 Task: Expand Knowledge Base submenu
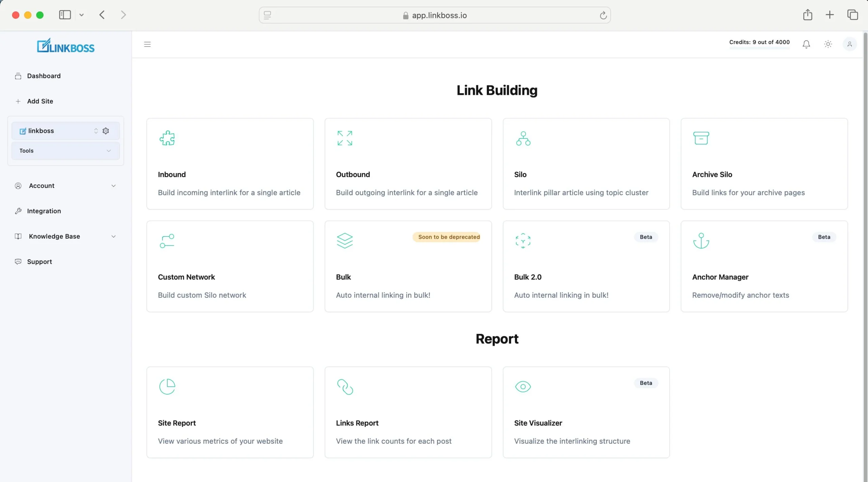[x=113, y=236]
